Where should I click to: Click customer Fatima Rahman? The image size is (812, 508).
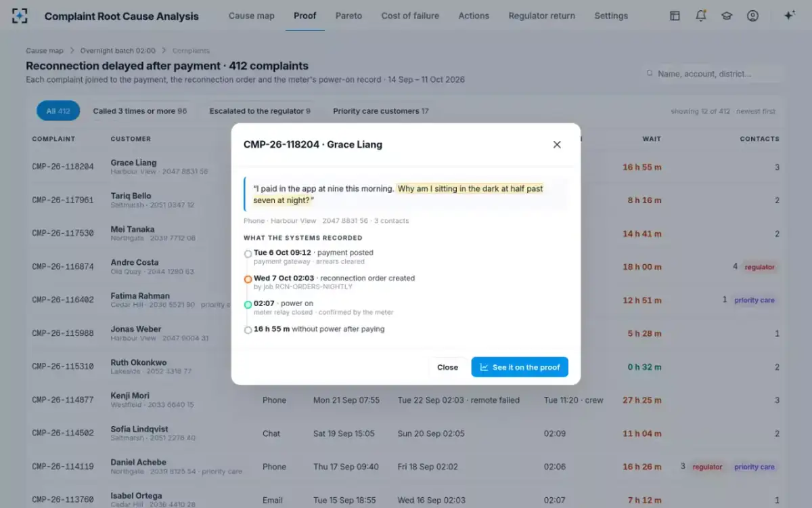140,295
